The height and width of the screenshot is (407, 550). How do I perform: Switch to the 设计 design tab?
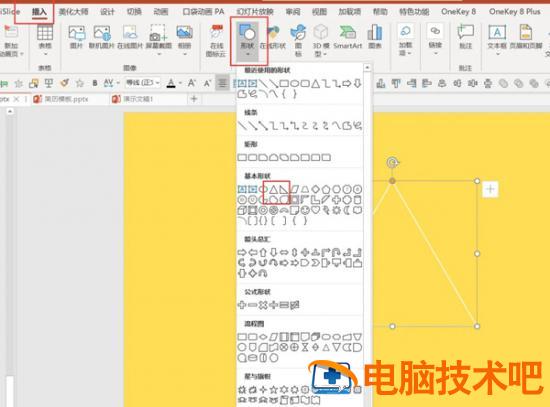tap(107, 12)
